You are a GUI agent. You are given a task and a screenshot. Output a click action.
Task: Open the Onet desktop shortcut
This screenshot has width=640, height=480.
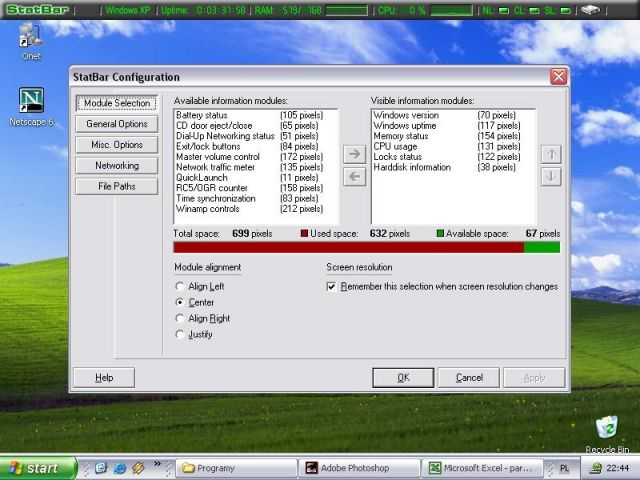[31, 41]
